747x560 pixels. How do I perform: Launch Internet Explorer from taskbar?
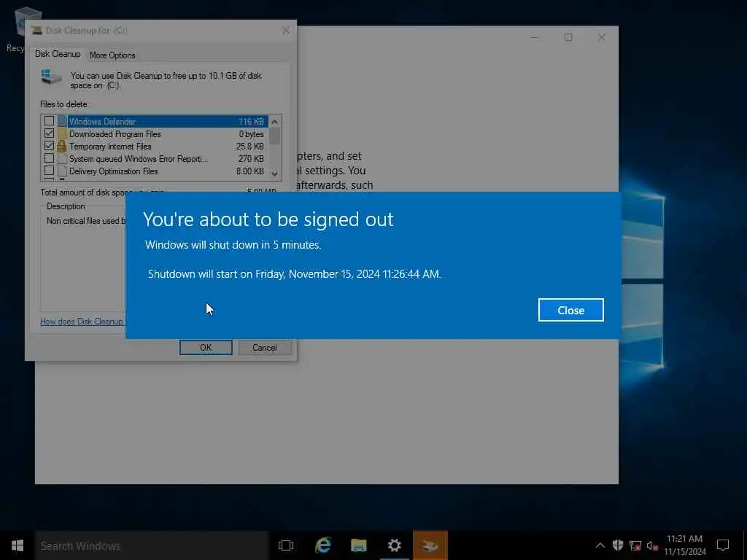tap(323, 545)
